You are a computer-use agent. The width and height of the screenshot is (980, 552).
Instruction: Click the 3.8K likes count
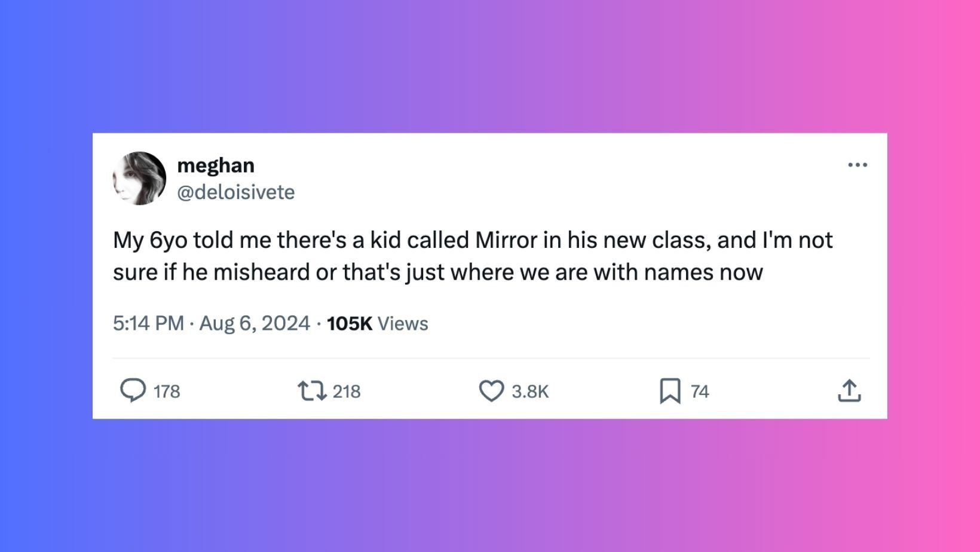point(530,391)
